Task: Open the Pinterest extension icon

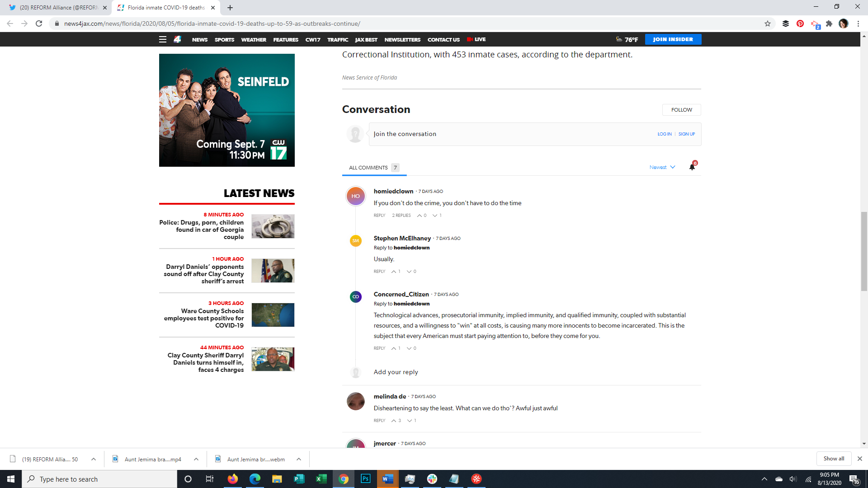Action: (800, 23)
